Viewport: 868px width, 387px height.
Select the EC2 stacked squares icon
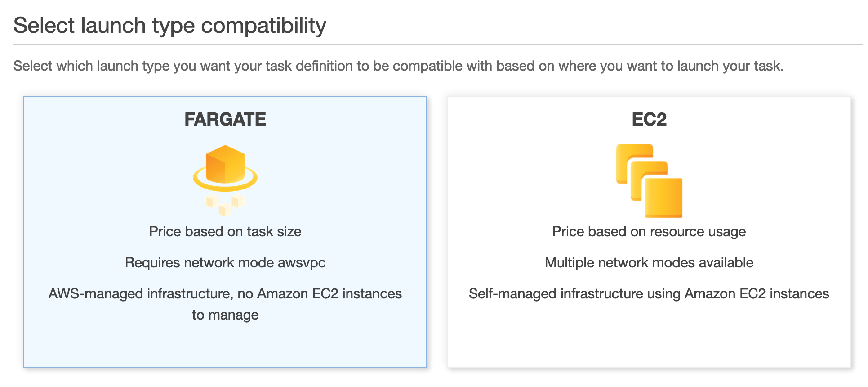coord(649,181)
